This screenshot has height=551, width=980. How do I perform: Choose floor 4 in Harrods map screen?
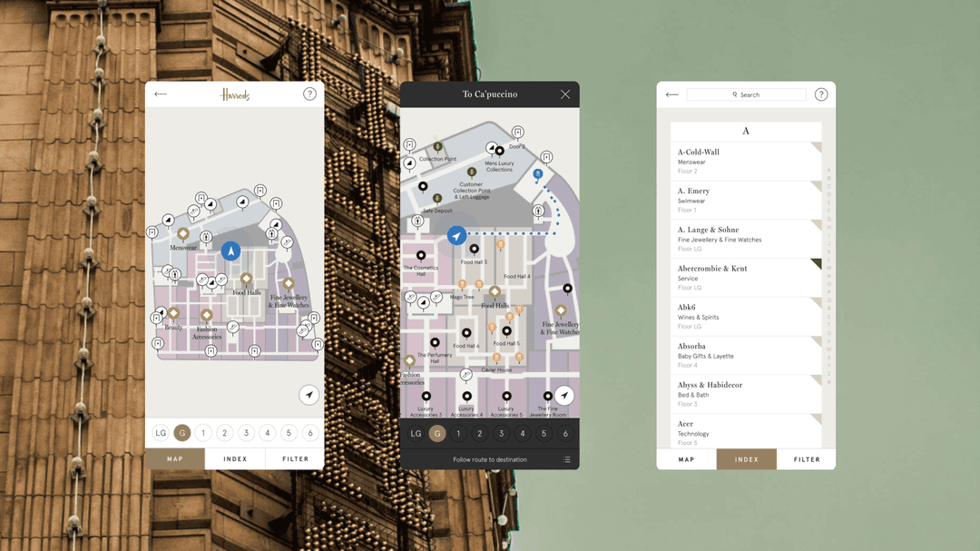tap(268, 433)
